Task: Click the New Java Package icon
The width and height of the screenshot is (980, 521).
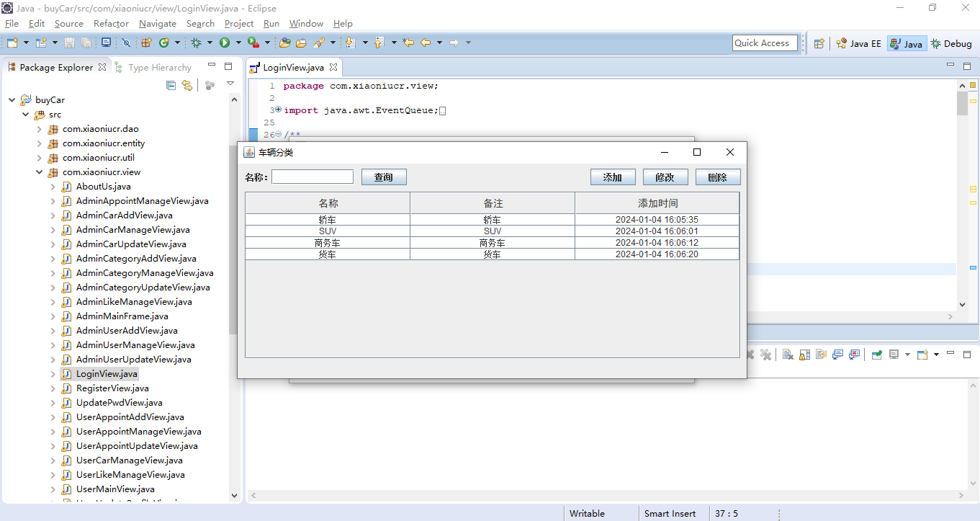Action: pyautogui.click(x=146, y=43)
